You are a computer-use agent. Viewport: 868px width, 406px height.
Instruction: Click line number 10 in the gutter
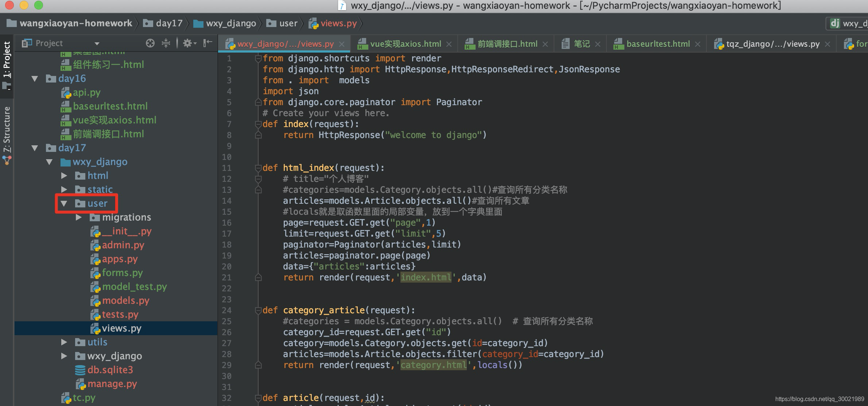226,157
